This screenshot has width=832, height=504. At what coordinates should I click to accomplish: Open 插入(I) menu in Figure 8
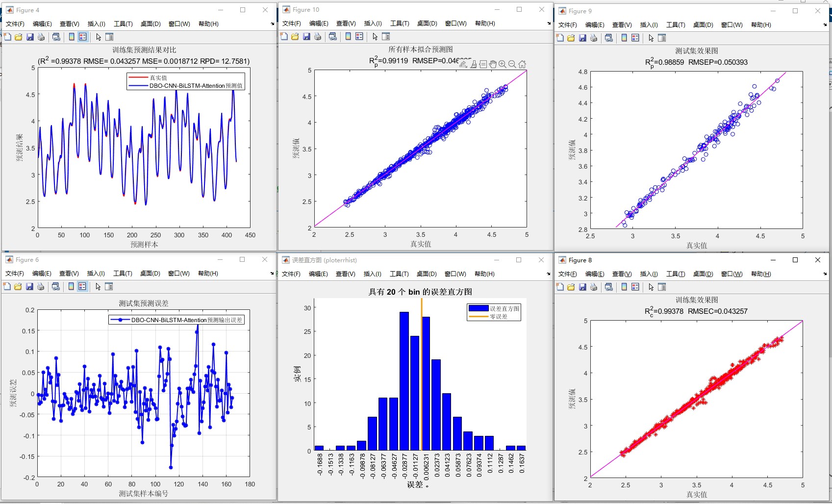pyautogui.click(x=649, y=274)
